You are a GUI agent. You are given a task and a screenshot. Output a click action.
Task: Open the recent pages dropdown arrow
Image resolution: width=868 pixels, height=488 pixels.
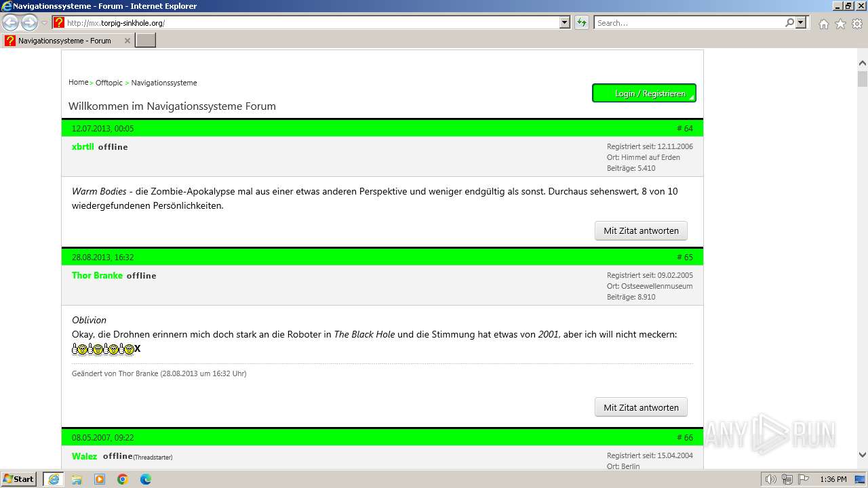[45, 23]
